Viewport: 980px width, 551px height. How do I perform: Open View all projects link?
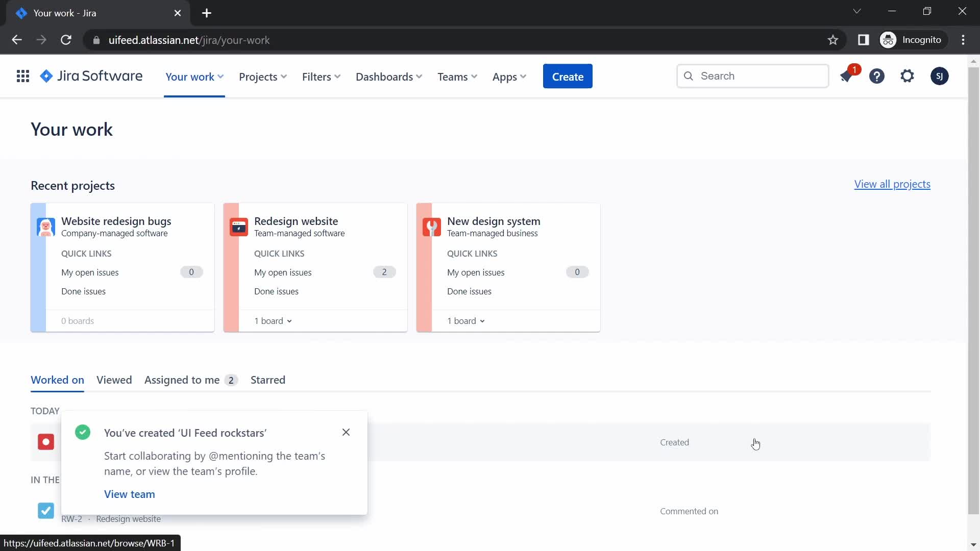(x=892, y=184)
